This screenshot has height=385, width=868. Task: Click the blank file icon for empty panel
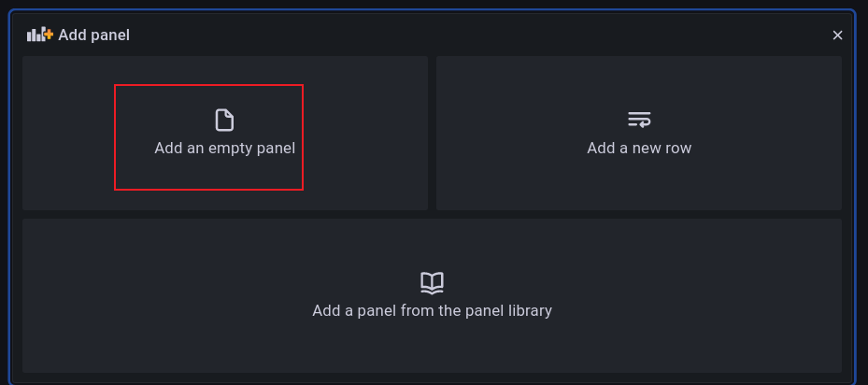(x=224, y=120)
